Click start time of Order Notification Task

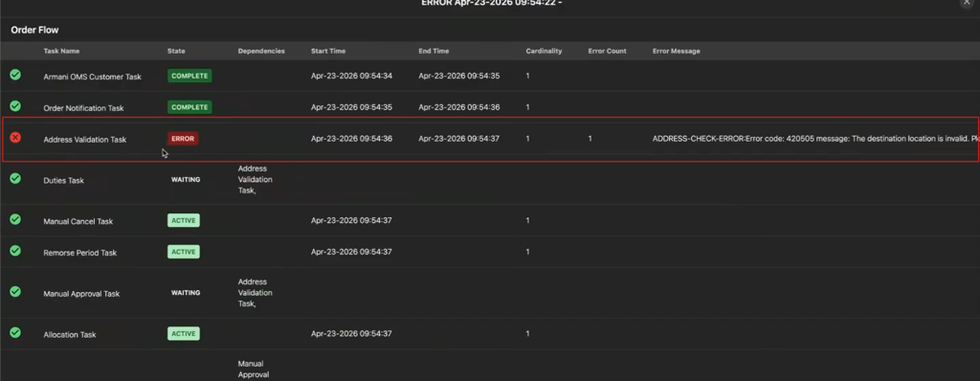(352, 107)
